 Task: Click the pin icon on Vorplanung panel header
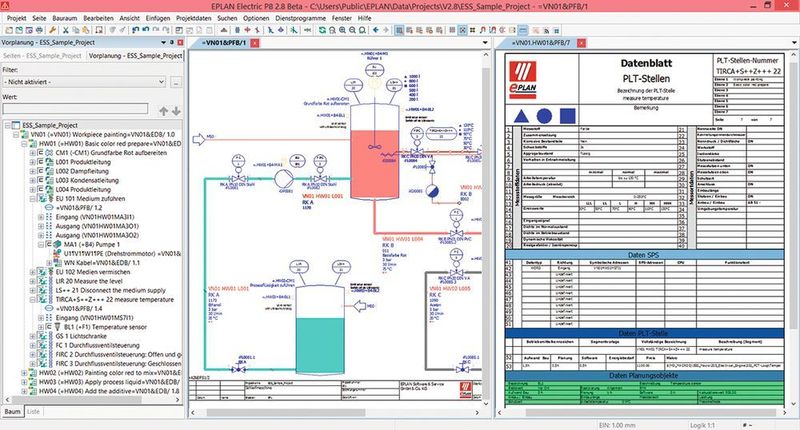coord(172,42)
